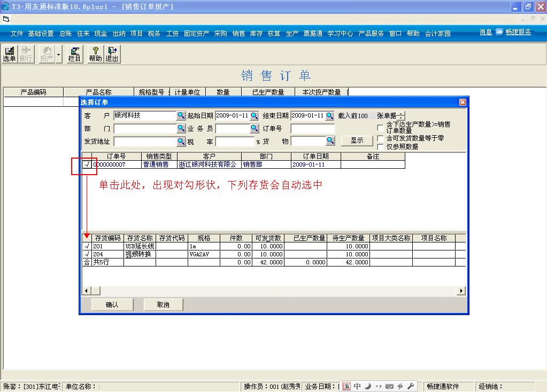The image size is (547, 392).
Task: Click the 显示 display button
Action: pyautogui.click(x=356, y=140)
